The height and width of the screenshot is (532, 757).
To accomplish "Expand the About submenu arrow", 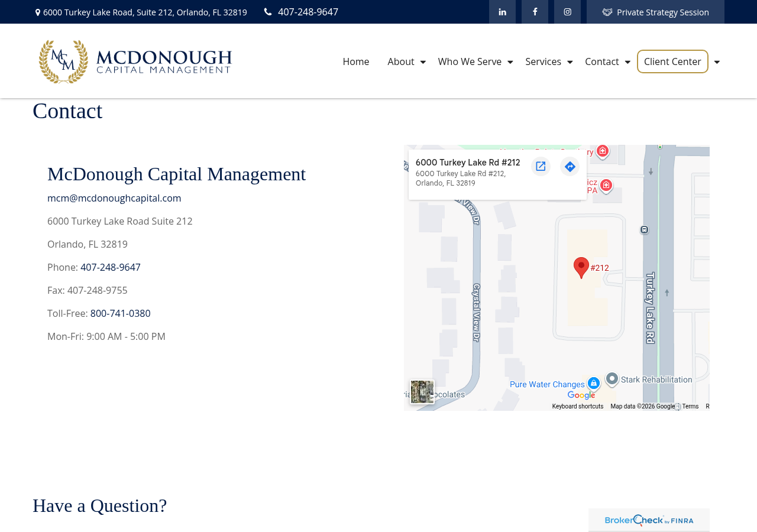I will click(423, 62).
